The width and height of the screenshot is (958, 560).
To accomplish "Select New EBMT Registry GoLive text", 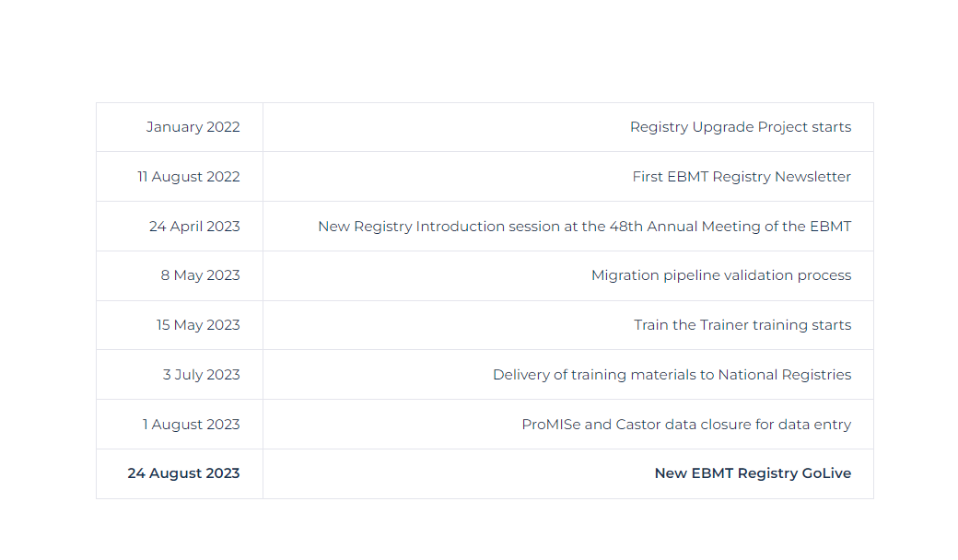I will (x=753, y=473).
